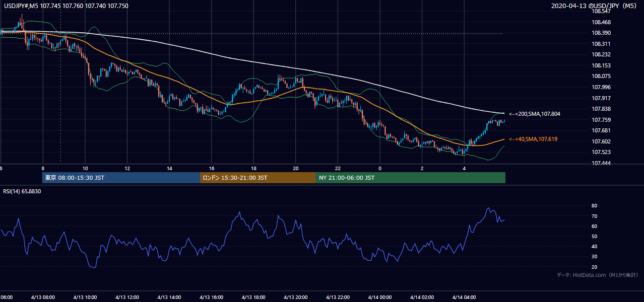
Task: Click price axis value 107.917
Action: (601, 99)
